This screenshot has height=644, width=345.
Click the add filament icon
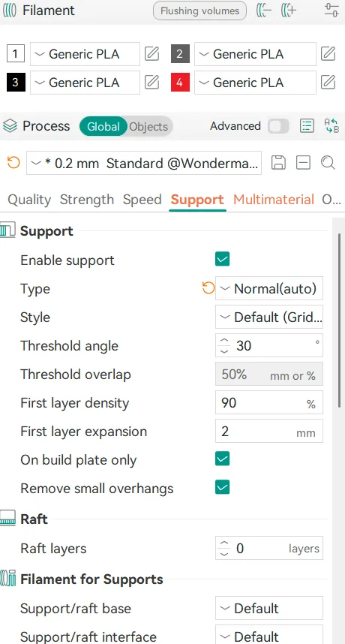pyautogui.click(x=289, y=11)
